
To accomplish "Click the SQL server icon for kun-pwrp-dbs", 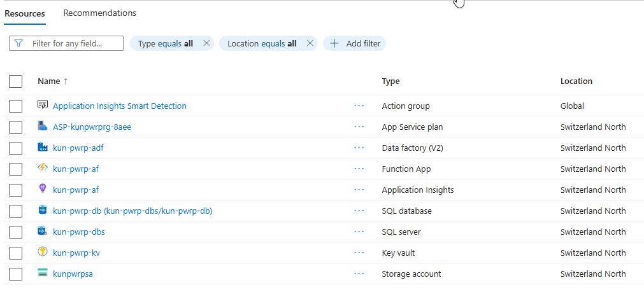I will point(42,231).
